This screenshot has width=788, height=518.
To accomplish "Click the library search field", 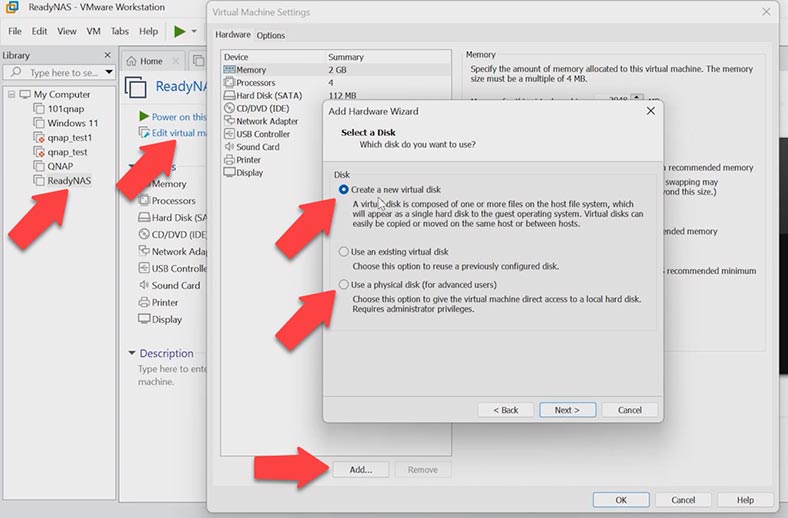I will (x=58, y=72).
